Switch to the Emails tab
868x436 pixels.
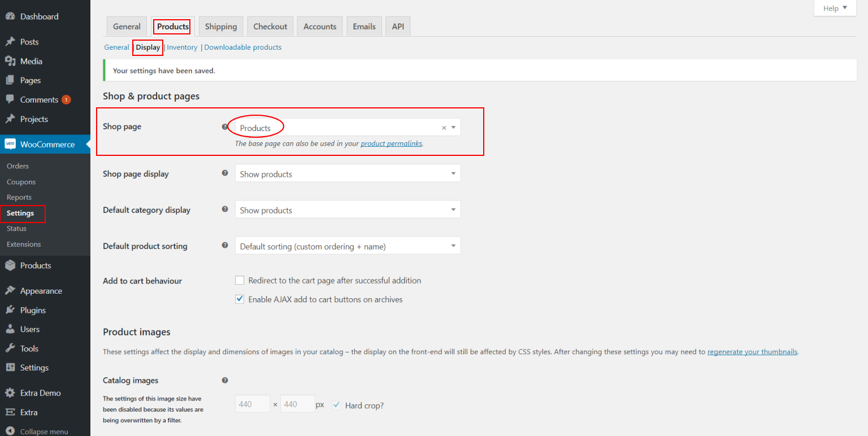pyautogui.click(x=364, y=27)
